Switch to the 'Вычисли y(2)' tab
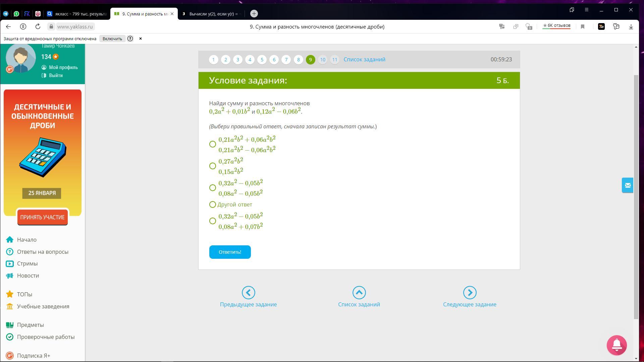This screenshot has width=644, height=362. 211,14
